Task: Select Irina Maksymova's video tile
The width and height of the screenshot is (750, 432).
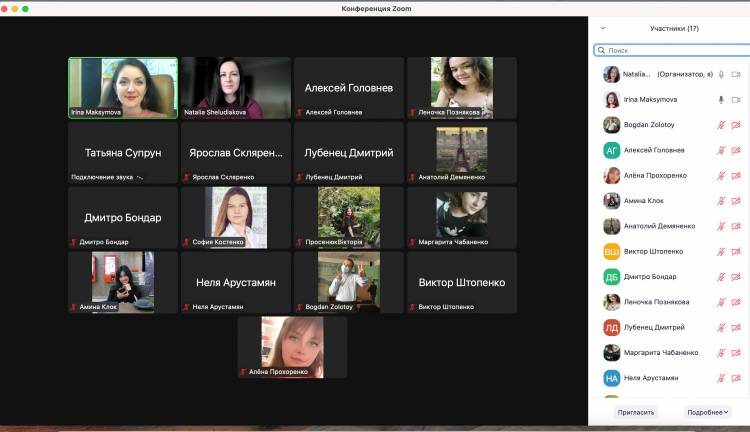Action: 123,88
